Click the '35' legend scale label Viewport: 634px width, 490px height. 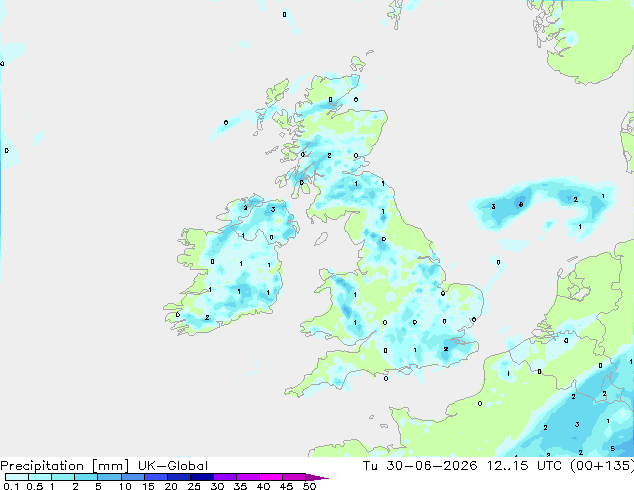[240, 486]
